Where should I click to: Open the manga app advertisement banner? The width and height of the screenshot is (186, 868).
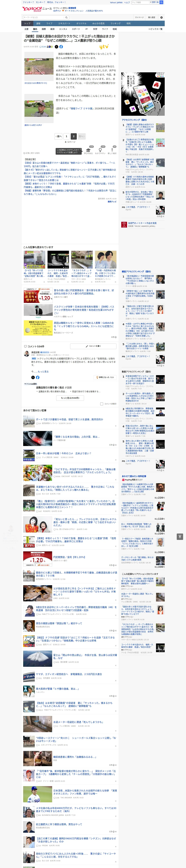[x=143, y=94]
